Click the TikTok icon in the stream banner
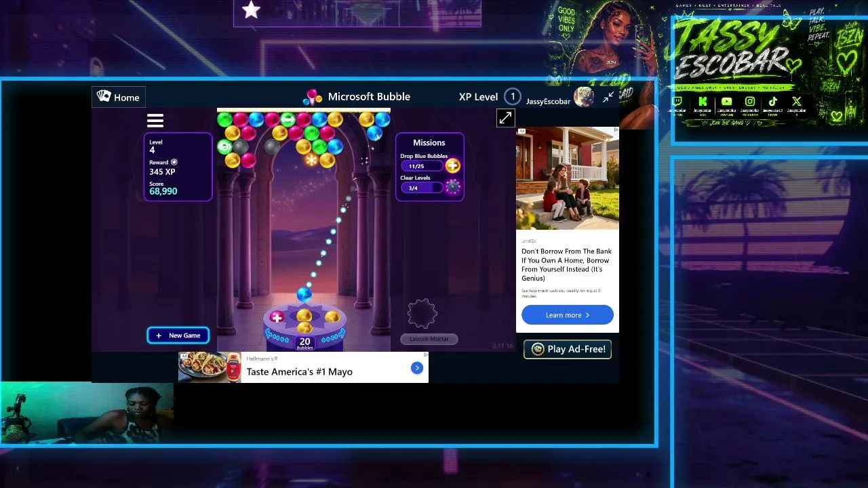 pyautogui.click(x=773, y=102)
